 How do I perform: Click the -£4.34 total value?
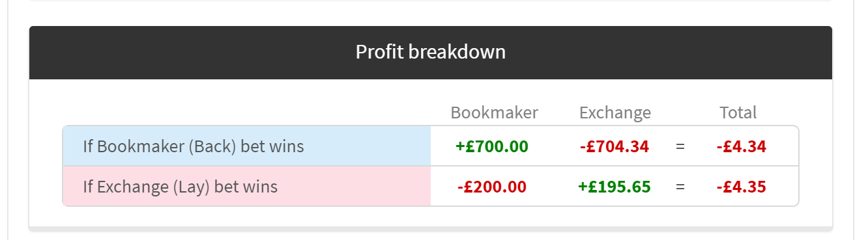(741, 146)
